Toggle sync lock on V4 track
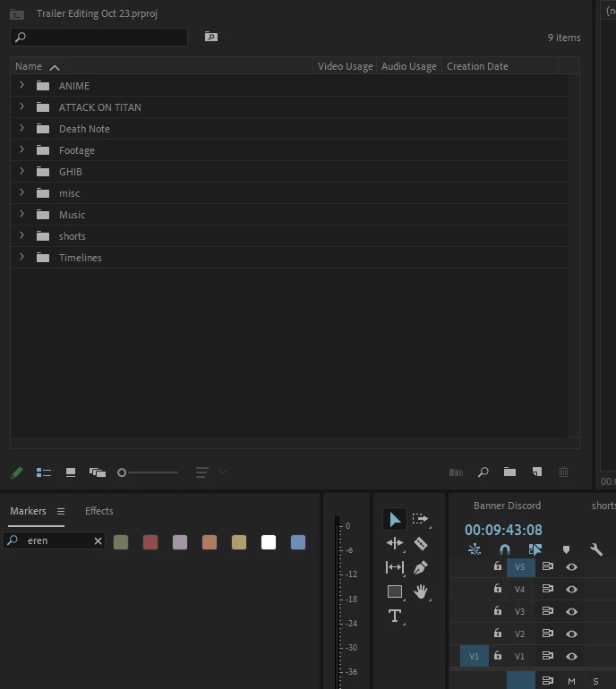Viewport: 616px width, 689px height. point(547,589)
